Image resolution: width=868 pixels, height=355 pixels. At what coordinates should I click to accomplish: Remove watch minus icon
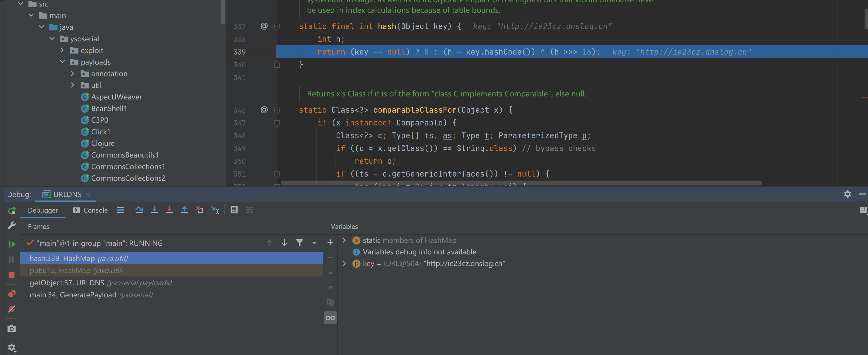click(331, 258)
